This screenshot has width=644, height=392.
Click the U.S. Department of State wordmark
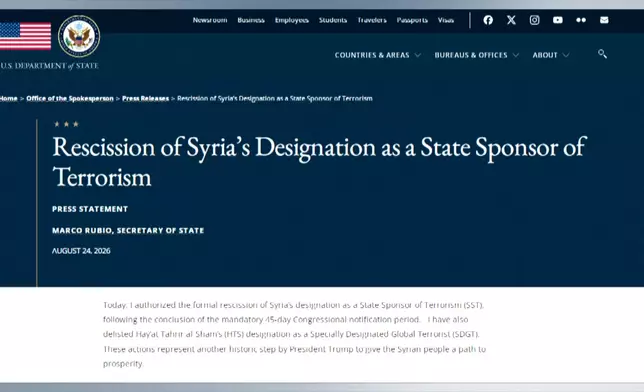click(x=49, y=66)
